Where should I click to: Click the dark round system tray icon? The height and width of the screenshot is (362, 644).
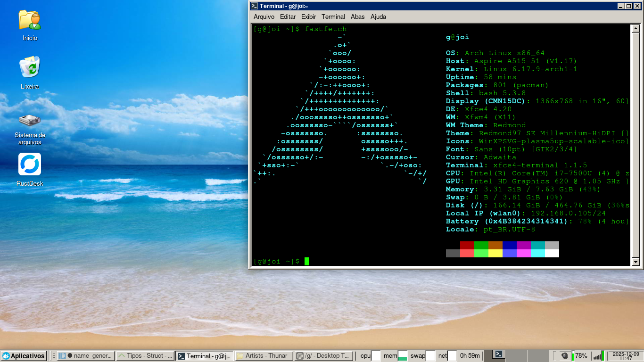[564, 356]
